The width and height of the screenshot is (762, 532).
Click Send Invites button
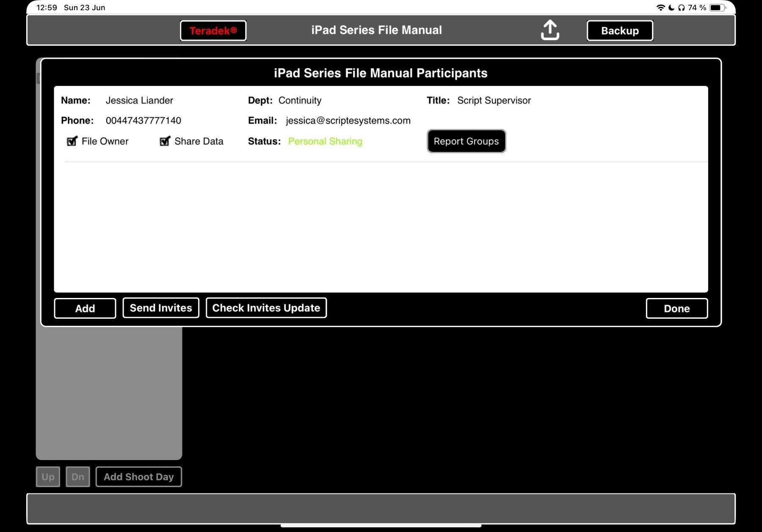(x=161, y=308)
